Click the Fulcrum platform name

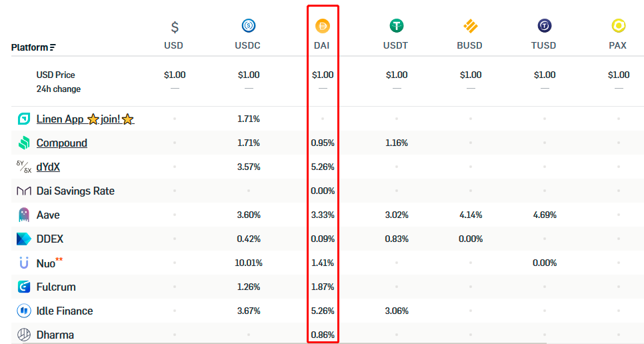56,287
